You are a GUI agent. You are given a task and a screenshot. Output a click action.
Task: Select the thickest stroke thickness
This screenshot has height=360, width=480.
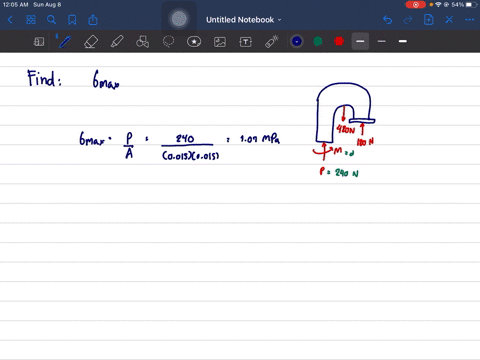click(403, 41)
